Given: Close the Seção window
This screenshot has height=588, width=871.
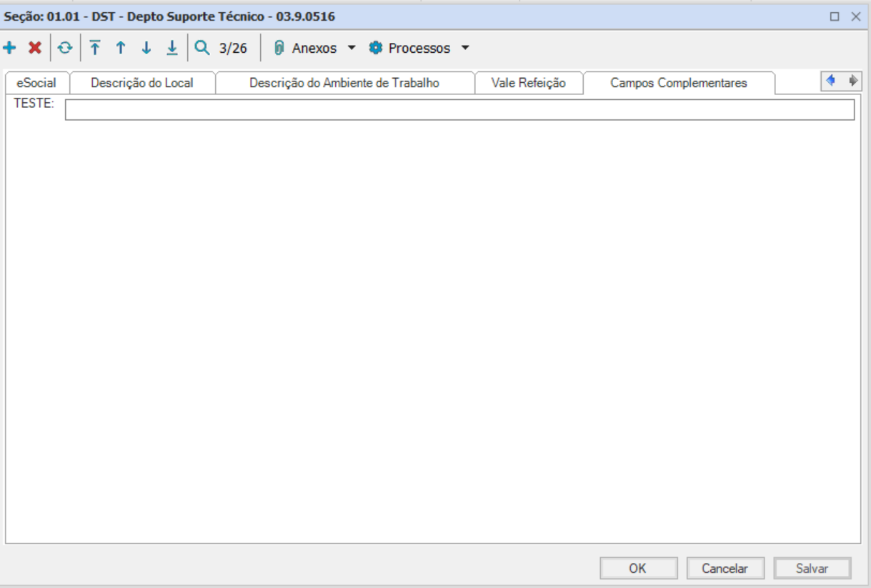Looking at the screenshot, I should 856,16.
